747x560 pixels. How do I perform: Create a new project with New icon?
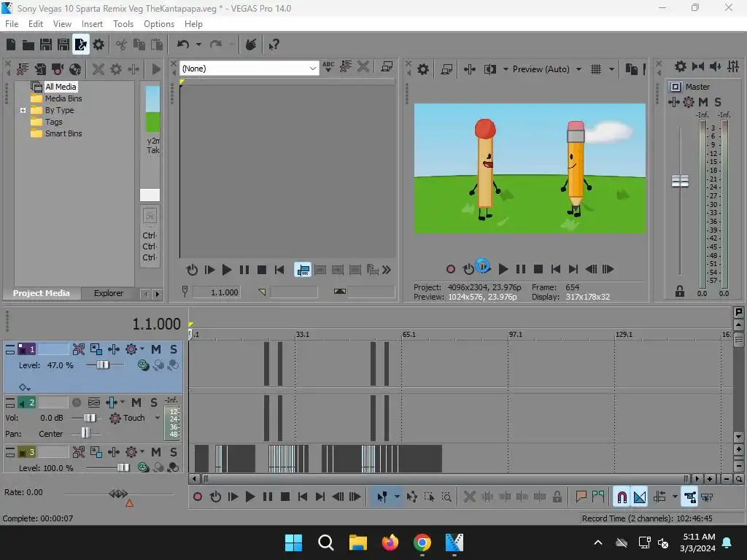(x=11, y=44)
